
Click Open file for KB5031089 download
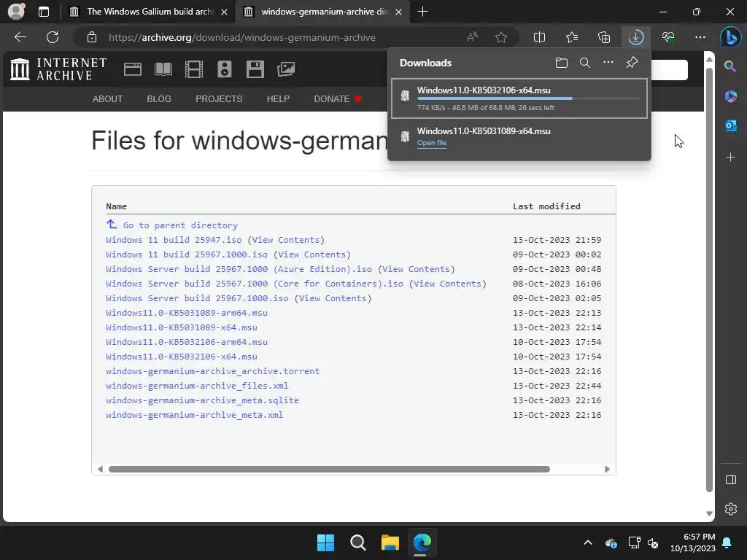click(432, 143)
